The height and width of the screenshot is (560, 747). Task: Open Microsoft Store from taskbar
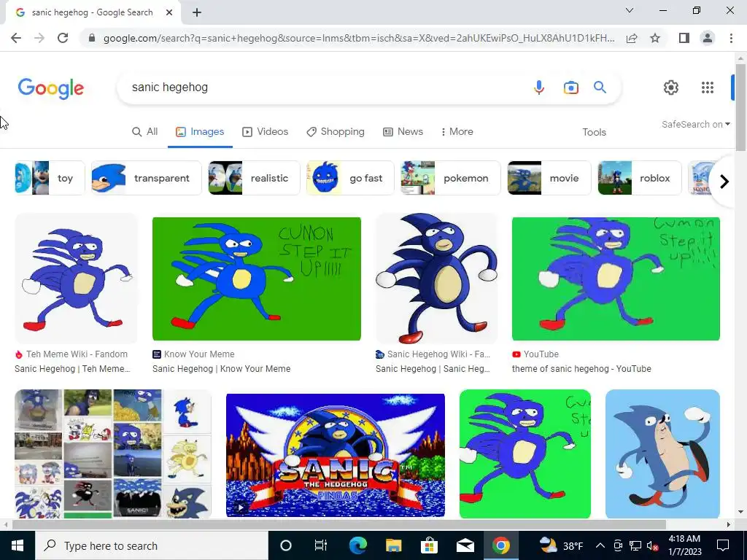click(x=429, y=545)
